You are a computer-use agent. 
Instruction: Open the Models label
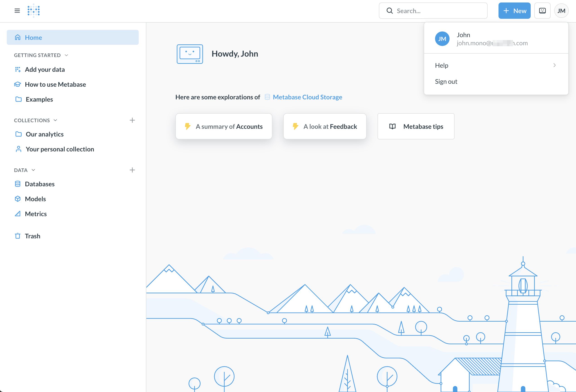(35, 199)
